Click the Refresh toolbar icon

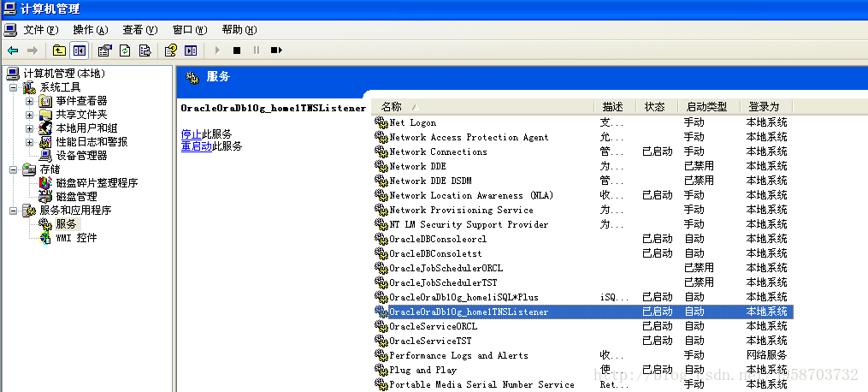point(125,50)
